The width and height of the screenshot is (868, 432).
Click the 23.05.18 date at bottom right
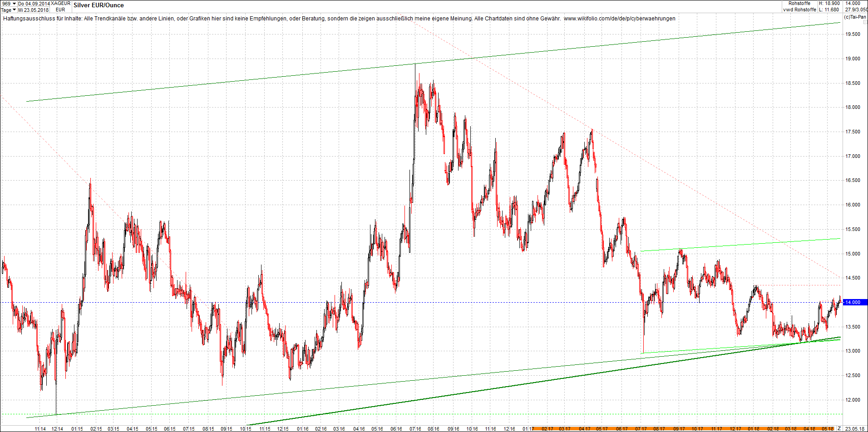854,429
